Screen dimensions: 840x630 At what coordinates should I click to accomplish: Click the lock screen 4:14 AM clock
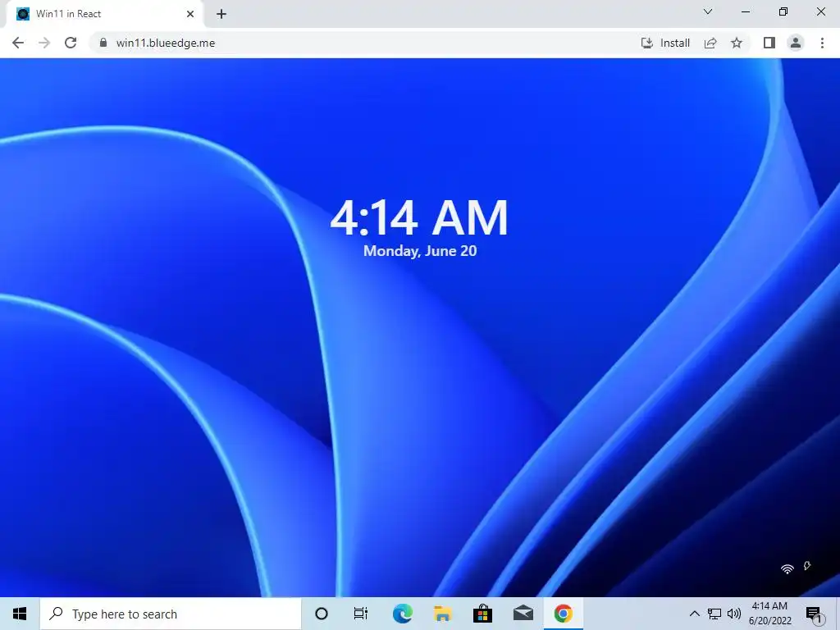pos(419,217)
